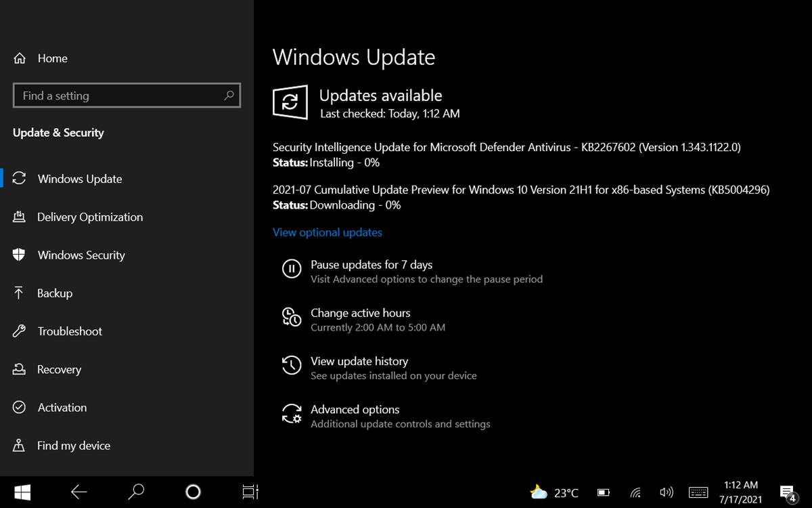Open the Start menu Windows logo
The width and height of the screenshot is (812, 508).
tap(22, 492)
